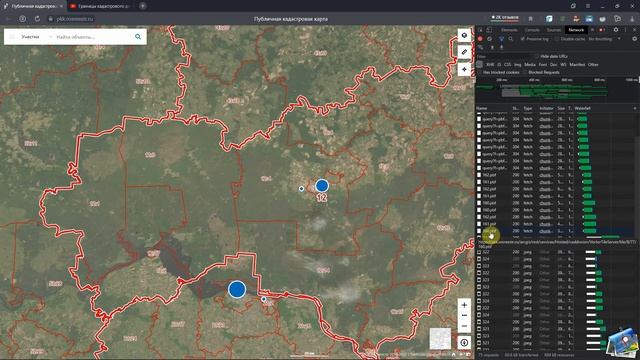Zoom in the map with plus button
This screenshot has height=360, width=640.
click(x=464, y=305)
